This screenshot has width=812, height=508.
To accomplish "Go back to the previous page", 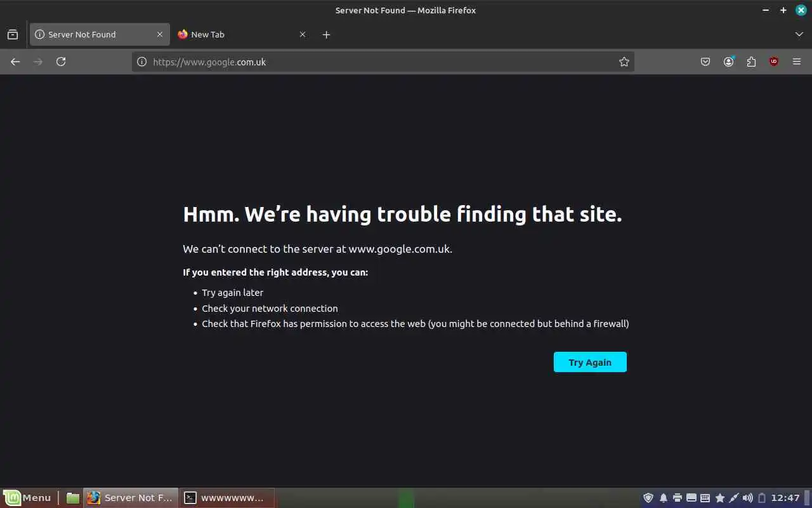I will point(15,62).
